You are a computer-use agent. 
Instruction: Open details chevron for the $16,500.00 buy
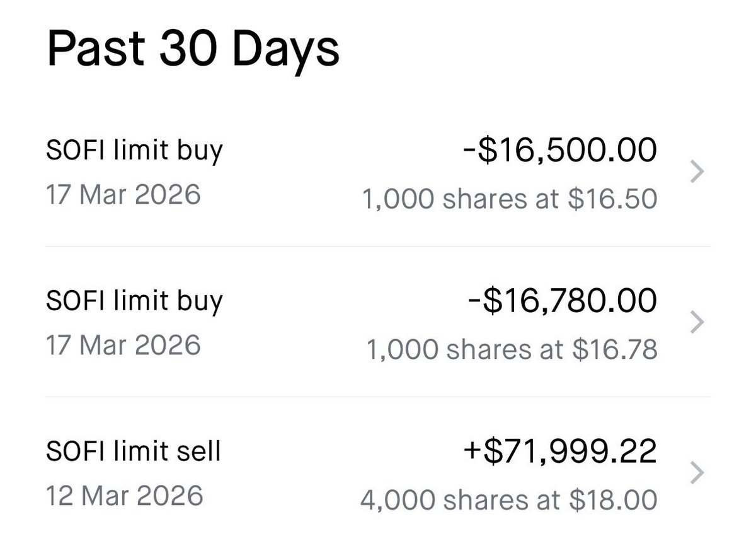pyautogui.click(x=697, y=172)
